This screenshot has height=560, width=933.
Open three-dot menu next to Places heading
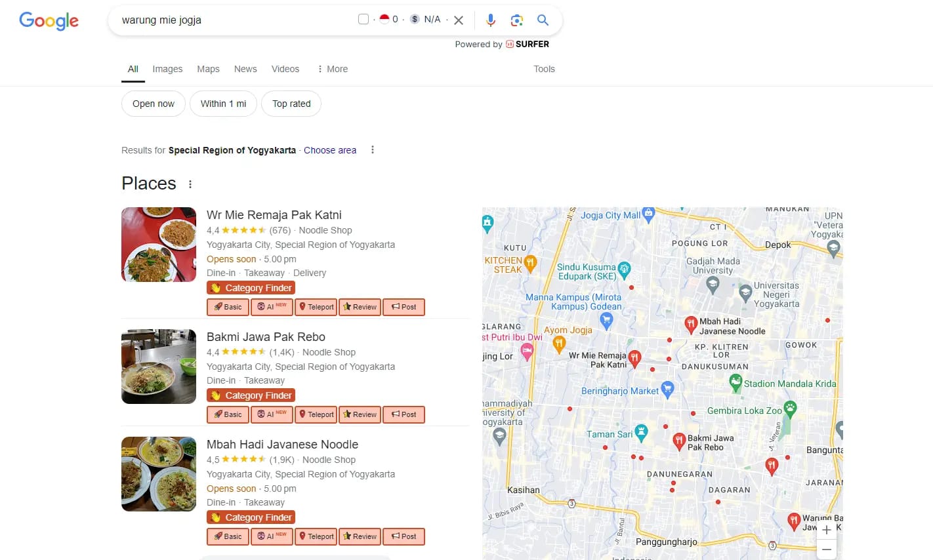pos(190,184)
